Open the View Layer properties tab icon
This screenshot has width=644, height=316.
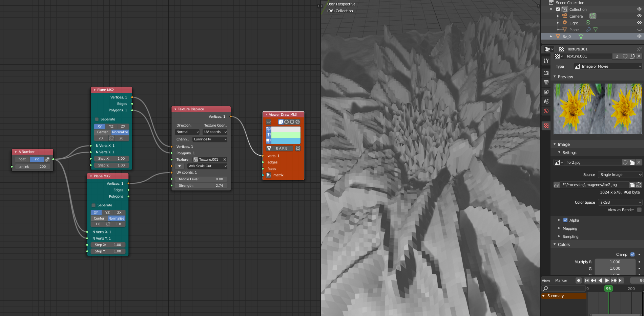coord(546,92)
